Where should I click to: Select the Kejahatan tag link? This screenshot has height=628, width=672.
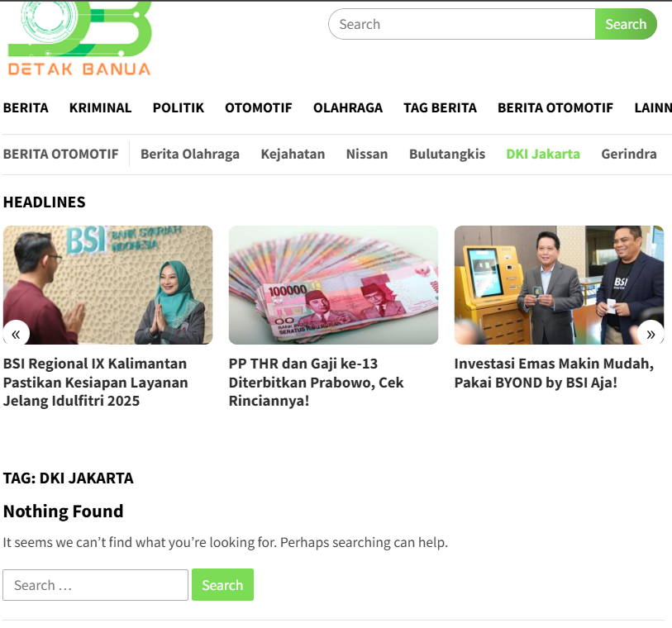[x=293, y=154]
